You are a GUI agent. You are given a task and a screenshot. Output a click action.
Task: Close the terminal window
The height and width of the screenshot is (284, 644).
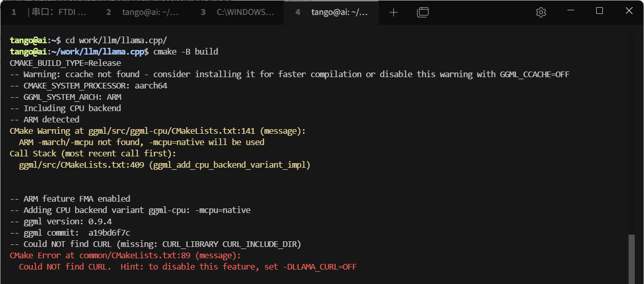[629, 11]
